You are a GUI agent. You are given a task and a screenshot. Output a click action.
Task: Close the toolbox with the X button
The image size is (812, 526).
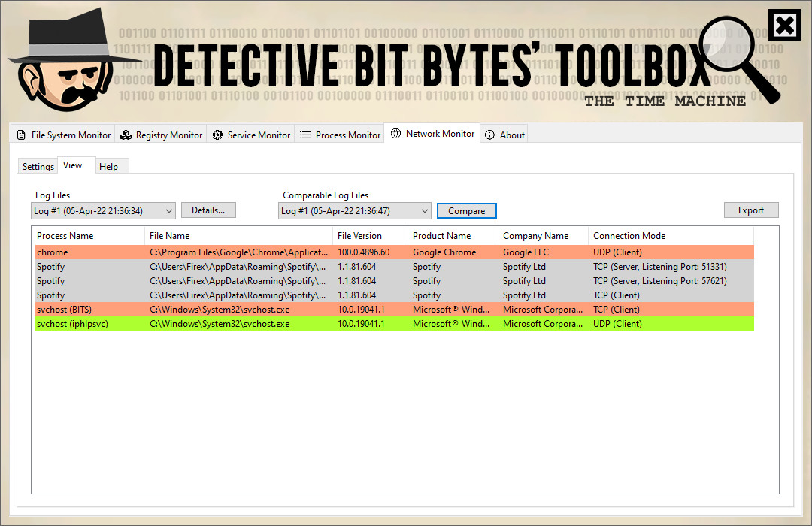784,26
